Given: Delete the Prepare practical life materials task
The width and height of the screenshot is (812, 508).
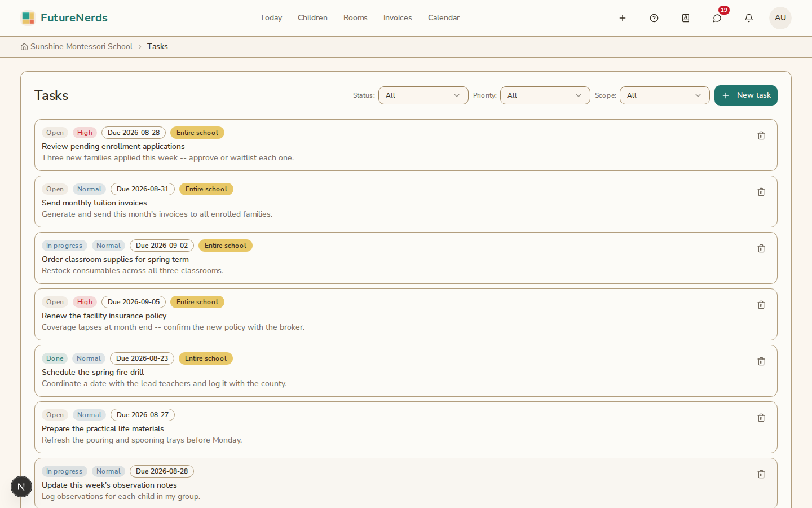Looking at the screenshot, I should coord(761,418).
